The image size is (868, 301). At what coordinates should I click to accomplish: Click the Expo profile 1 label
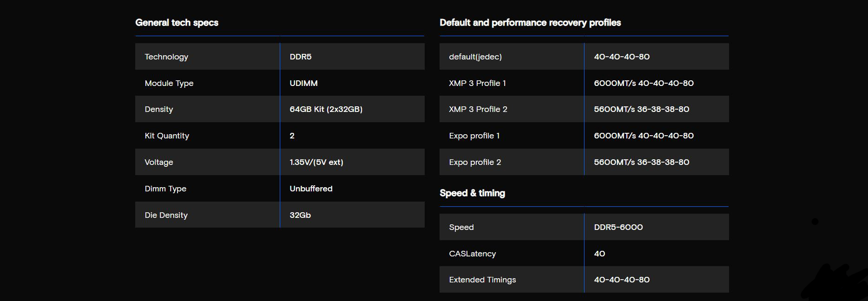(474, 136)
